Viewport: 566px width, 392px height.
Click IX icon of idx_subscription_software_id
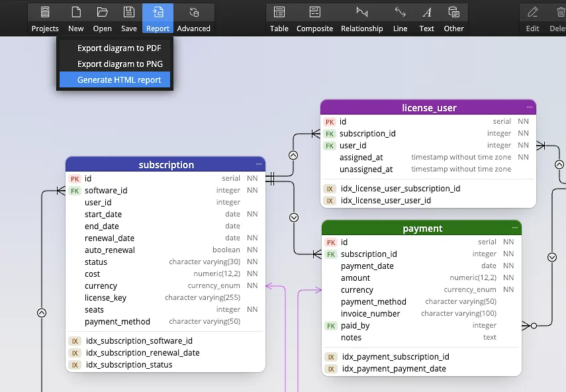75,341
